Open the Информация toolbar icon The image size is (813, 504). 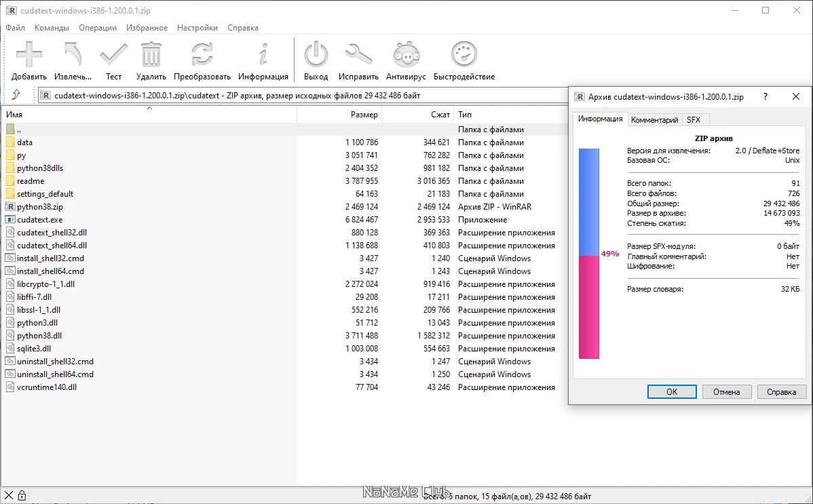pos(263,54)
